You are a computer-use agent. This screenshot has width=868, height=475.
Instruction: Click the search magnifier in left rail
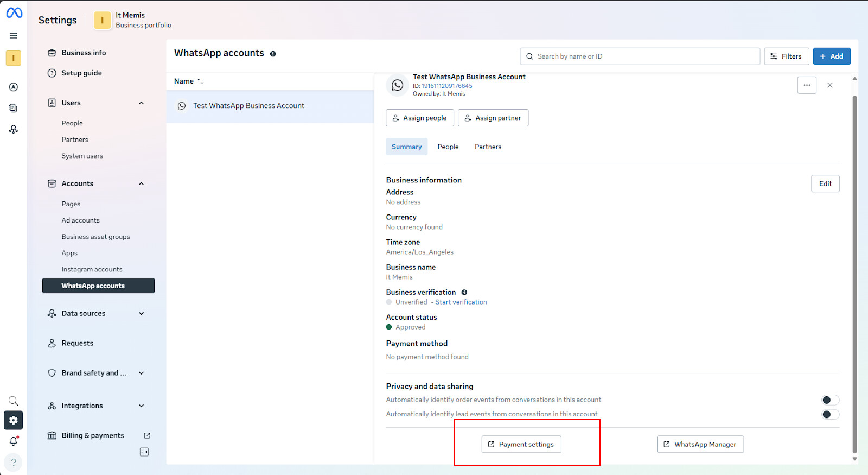click(14, 401)
